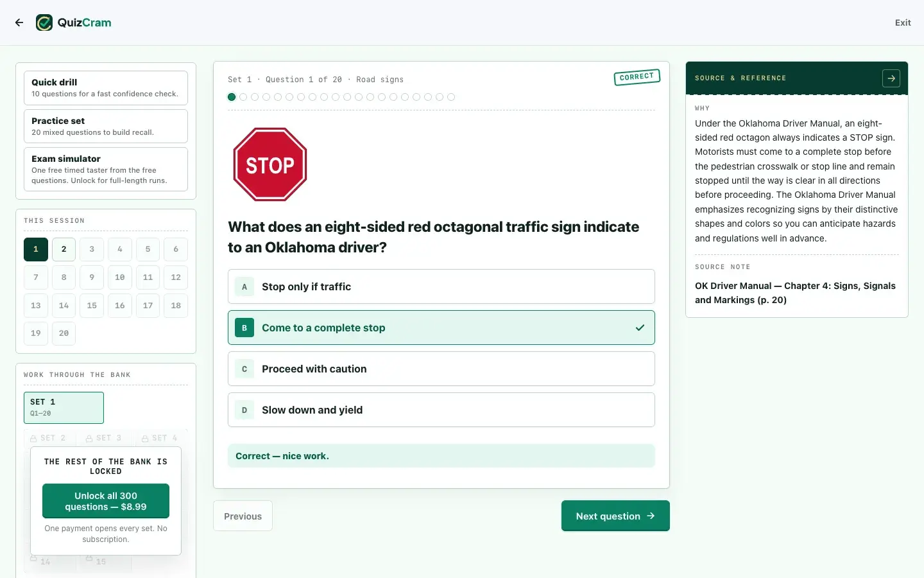
Task: Select answer Proceed with caution
Action: [x=441, y=369]
